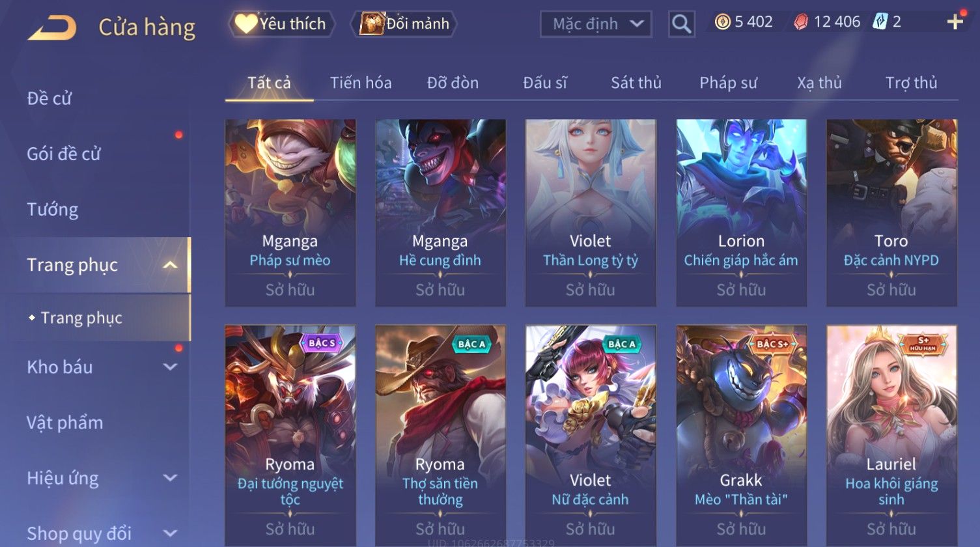980x547 pixels.
Task: Tap the plus icon to add currency
Action: point(955,22)
